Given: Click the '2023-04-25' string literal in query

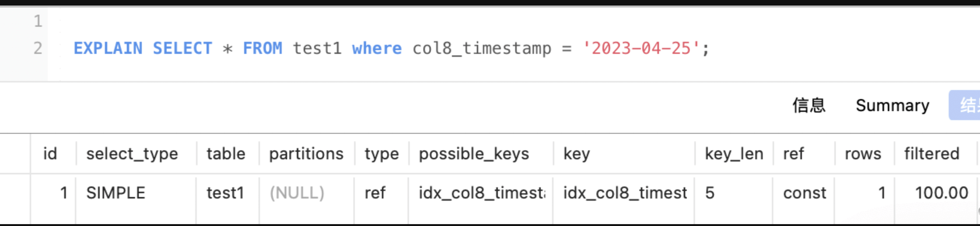Looking at the screenshot, I should (641, 49).
